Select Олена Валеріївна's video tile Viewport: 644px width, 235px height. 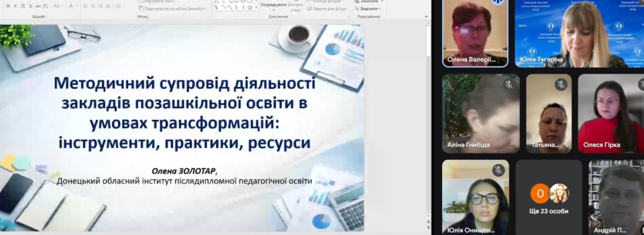tap(475, 33)
